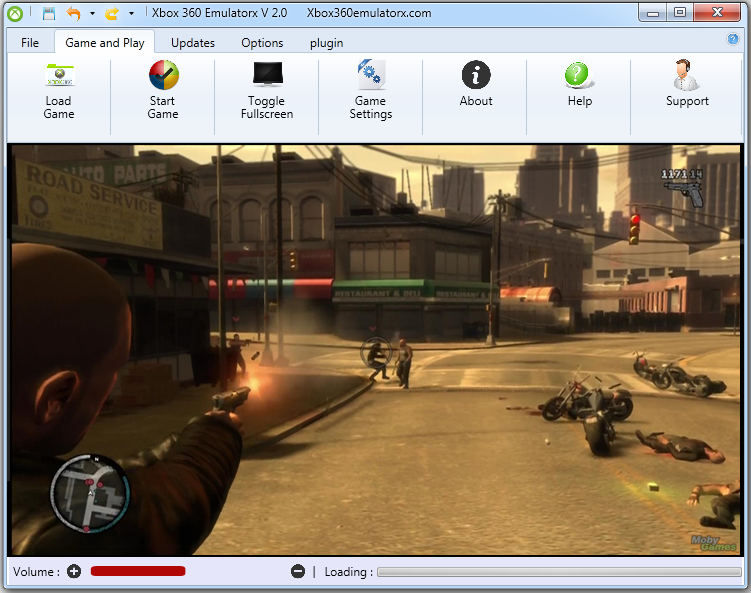Minimize the emulator window
Screen dimensions: 751x593
[x=652, y=13]
